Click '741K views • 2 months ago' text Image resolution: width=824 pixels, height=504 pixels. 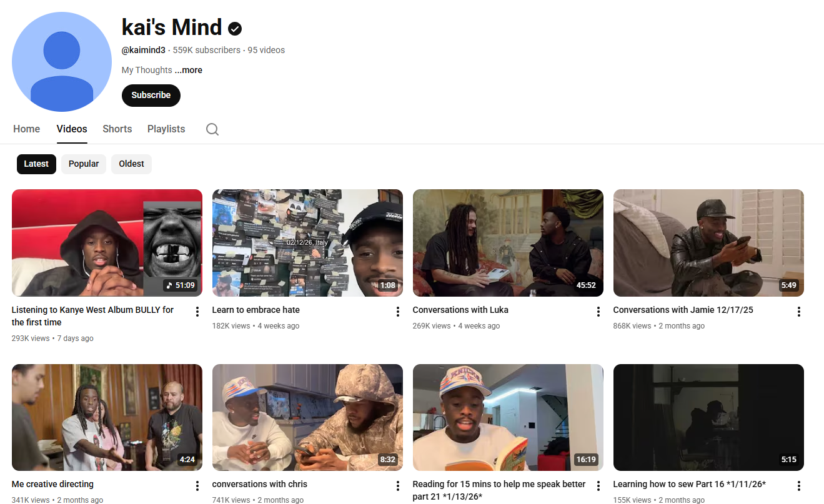point(258,500)
